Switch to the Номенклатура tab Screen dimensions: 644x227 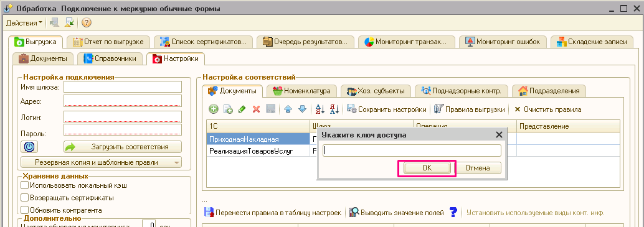[x=301, y=91]
